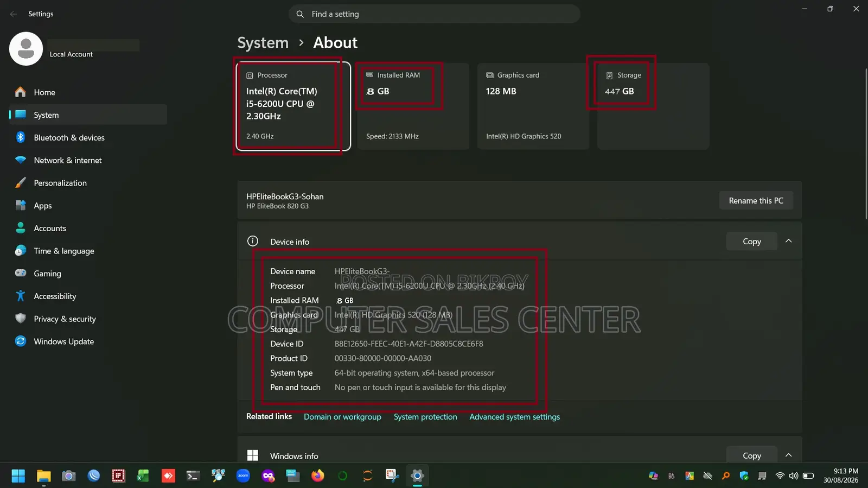Open the Gaming settings section
Screen dimensions: 868x488
[x=88, y=274]
